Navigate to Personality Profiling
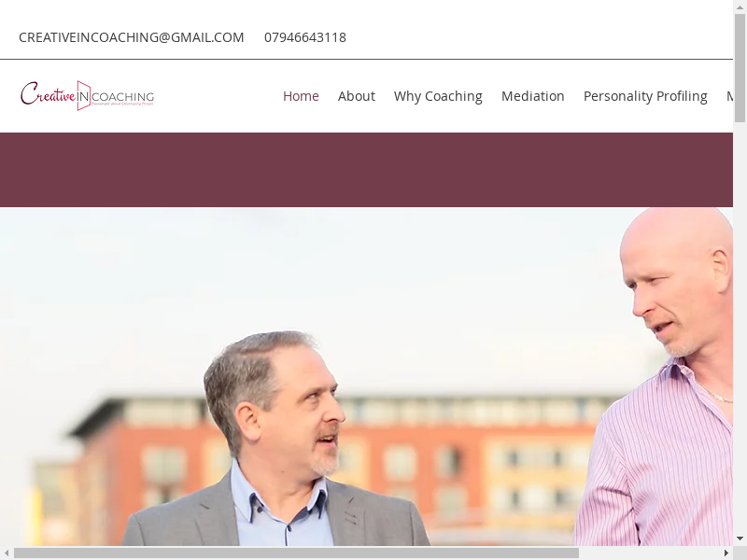This screenshot has width=747, height=560. tap(645, 96)
